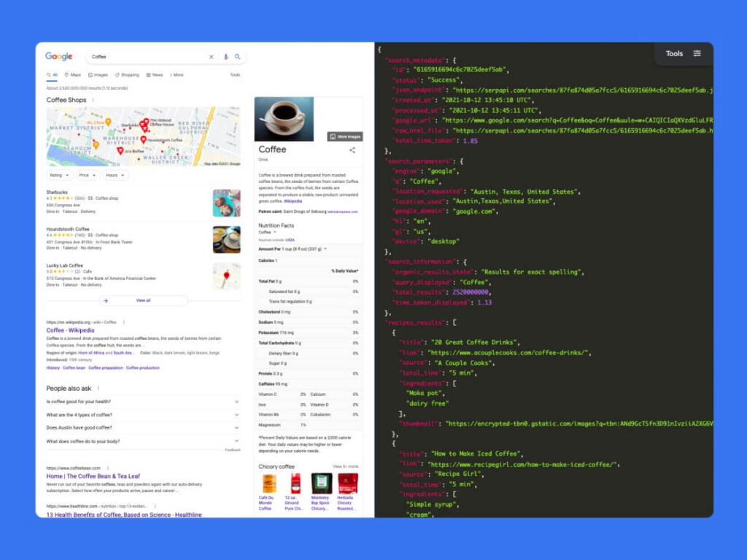
Task: Select the Maps pin icon in search categories
Action: pyautogui.click(x=66, y=74)
